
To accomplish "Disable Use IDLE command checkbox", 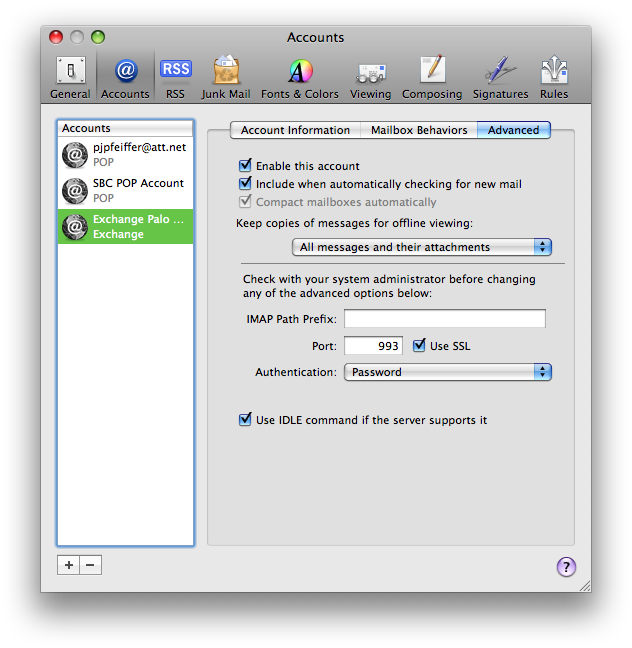I will click(x=245, y=420).
